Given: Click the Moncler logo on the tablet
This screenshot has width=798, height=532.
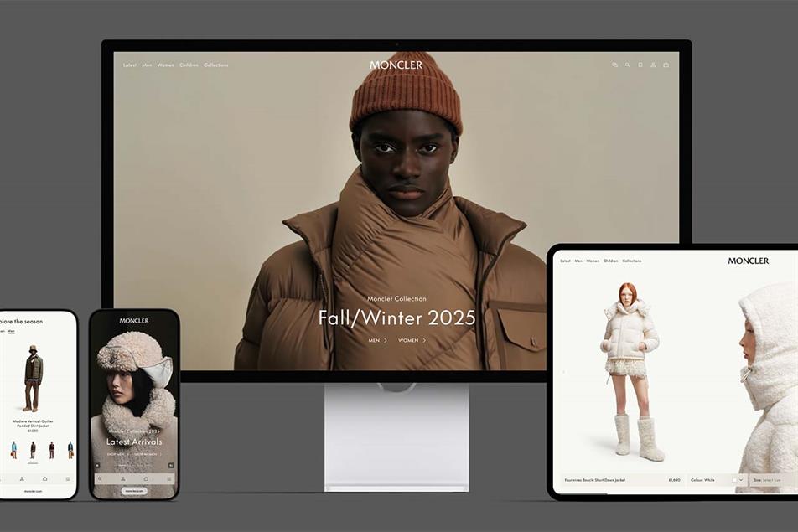Looking at the screenshot, I should [748, 261].
